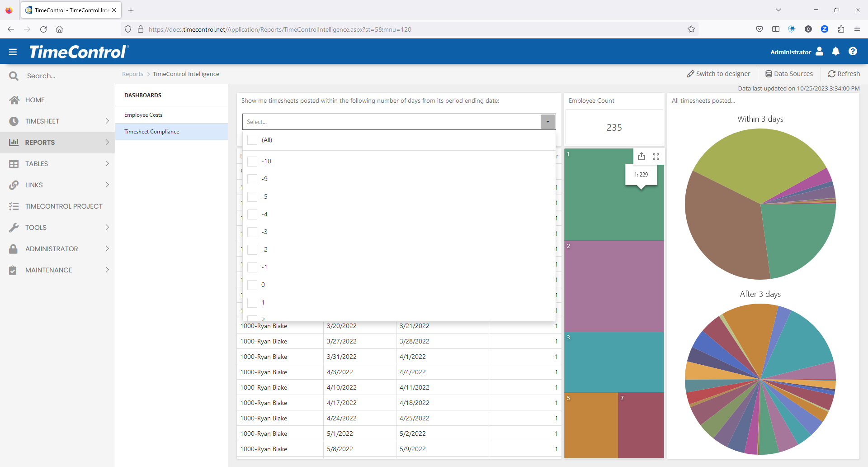Click the HOME house icon

click(14, 100)
